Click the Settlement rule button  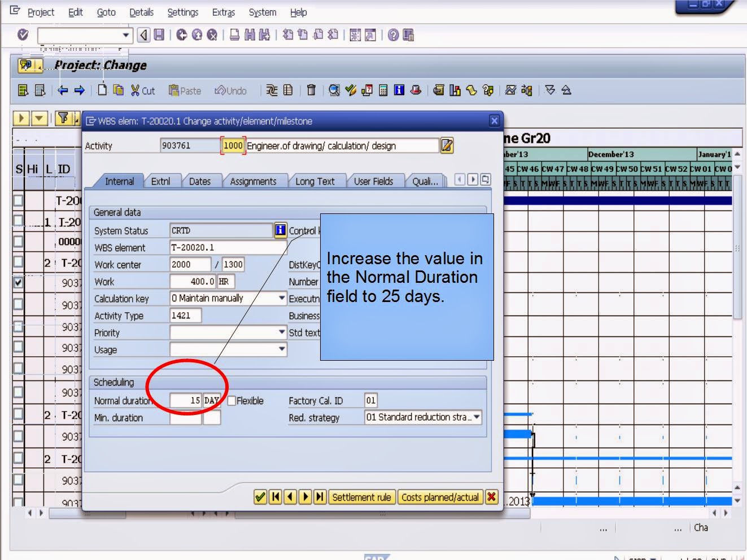click(362, 497)
